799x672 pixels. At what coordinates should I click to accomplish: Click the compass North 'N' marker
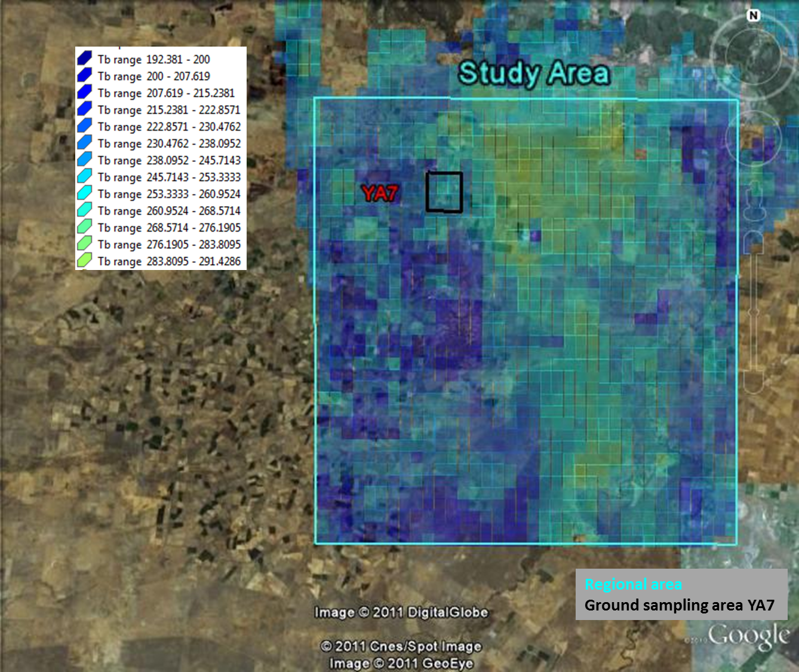753,16
